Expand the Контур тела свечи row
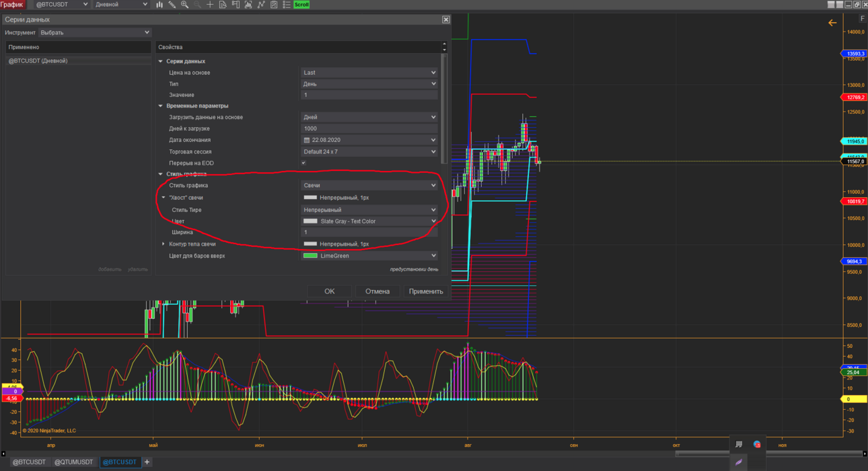This screenshot has height=471, width=868. click(x=164, y=244)
